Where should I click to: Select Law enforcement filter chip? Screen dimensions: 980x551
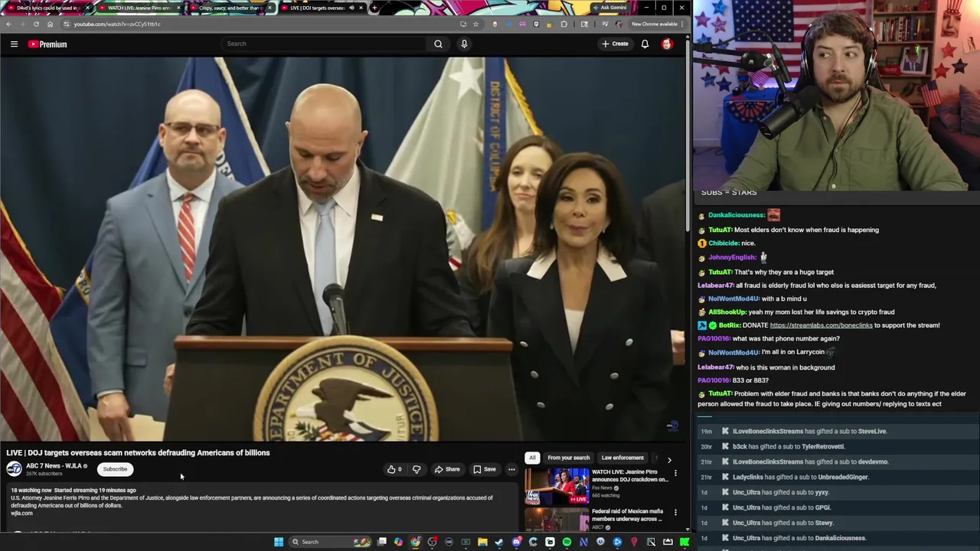pos(622,458)
